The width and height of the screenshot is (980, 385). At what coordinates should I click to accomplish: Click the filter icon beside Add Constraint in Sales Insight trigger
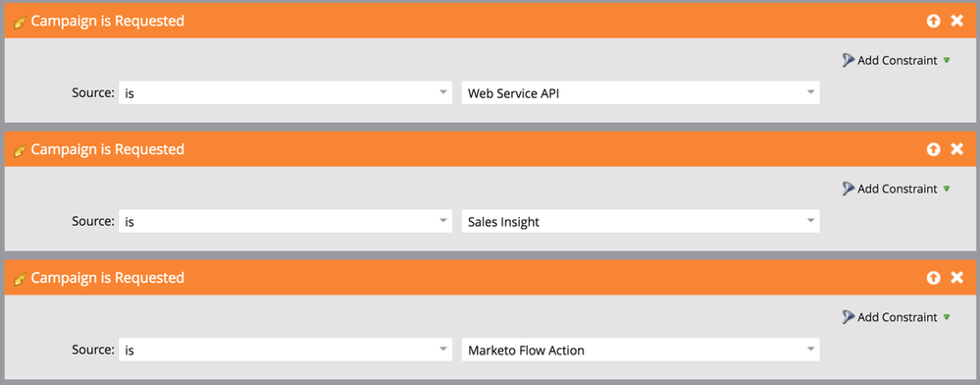tap(849, 189)
